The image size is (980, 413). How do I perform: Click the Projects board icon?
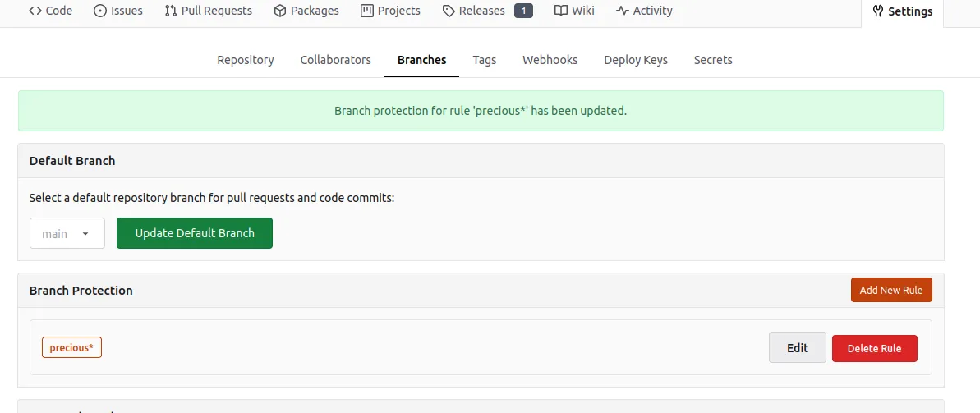tap(367, 11)
